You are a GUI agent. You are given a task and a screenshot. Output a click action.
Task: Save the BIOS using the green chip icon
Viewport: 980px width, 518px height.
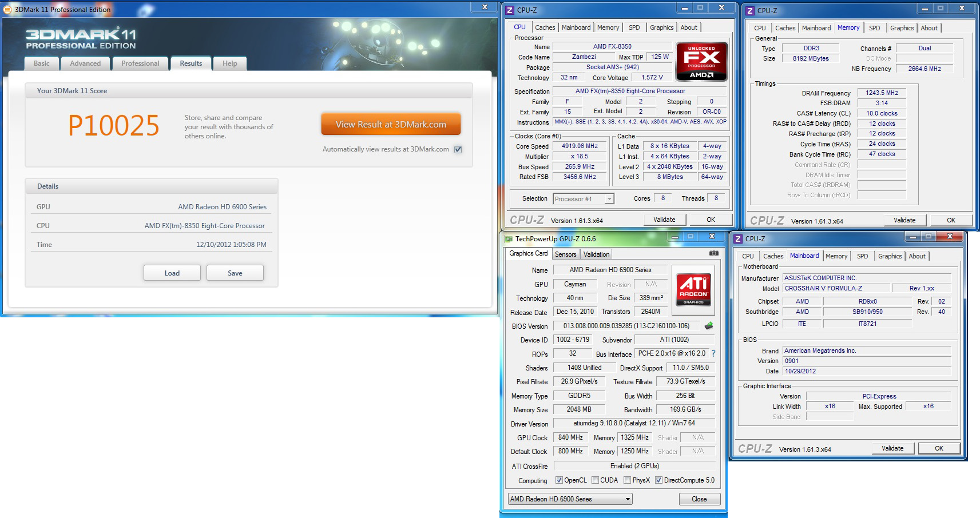[x=709, y=326]
